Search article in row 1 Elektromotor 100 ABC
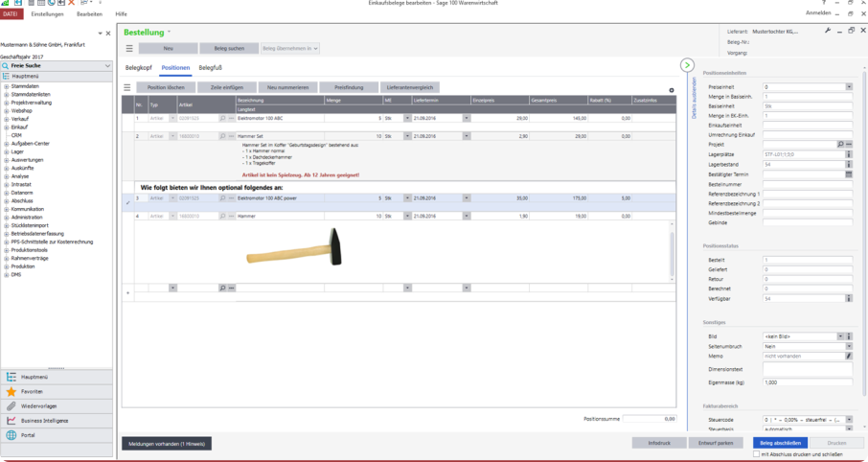 tap(222, 119)
